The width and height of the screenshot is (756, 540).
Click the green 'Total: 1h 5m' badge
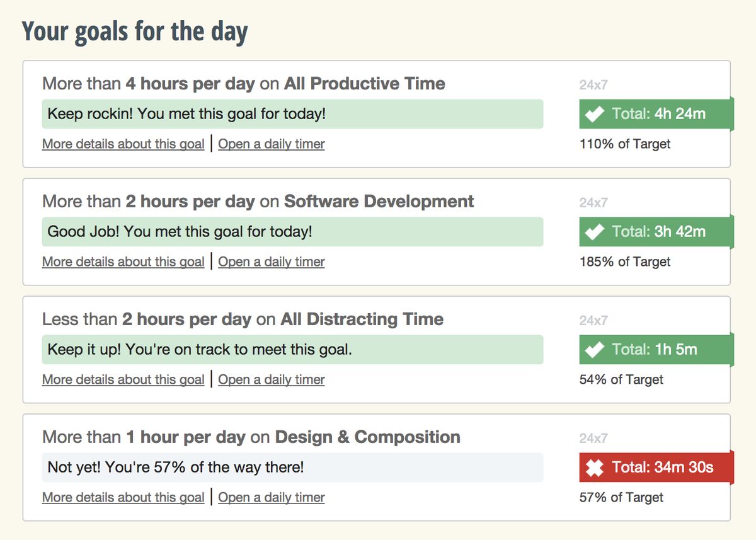pyautogui.click(x=656, y=350)
